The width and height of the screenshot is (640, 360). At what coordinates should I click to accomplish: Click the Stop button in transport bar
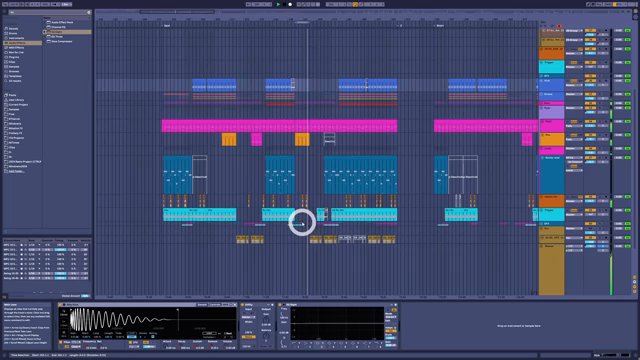[284, 4]
